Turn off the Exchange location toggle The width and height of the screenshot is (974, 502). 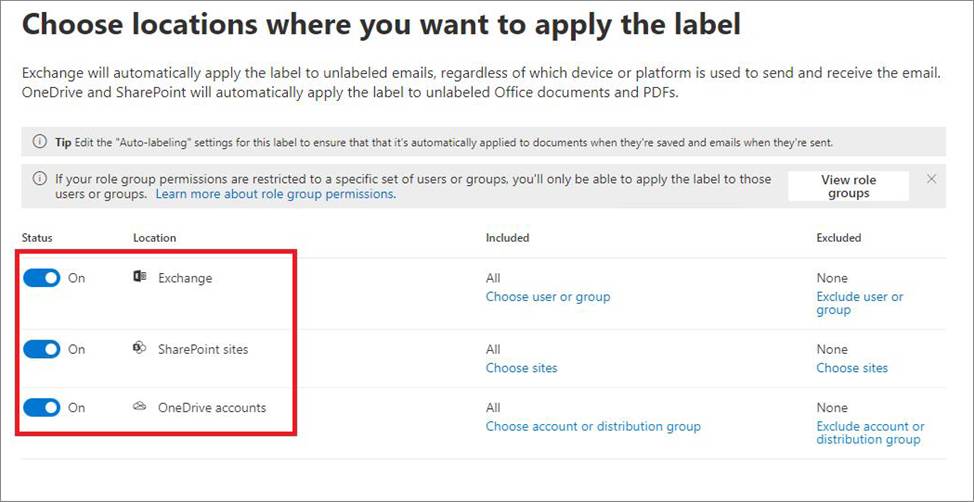(42, 278)
